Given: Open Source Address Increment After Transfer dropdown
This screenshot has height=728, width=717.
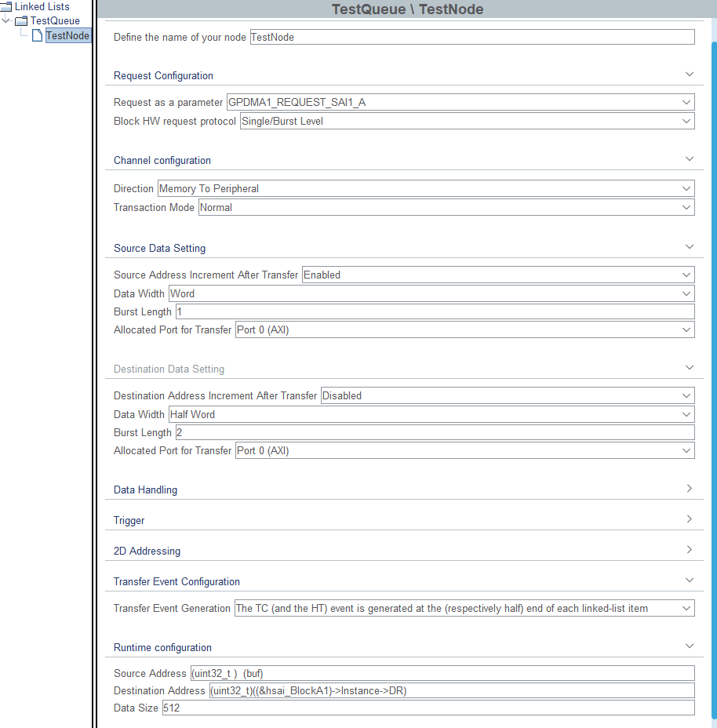Looking at the screenshot, I should (x=498, y=275).
